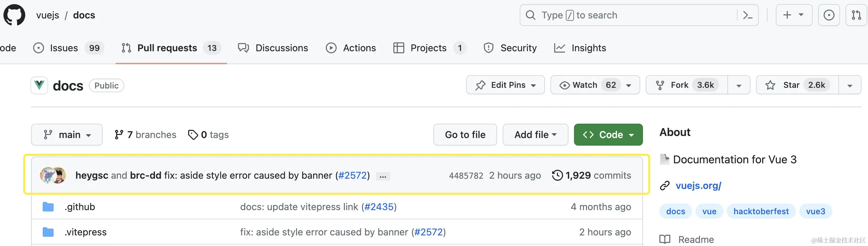The image size is (868, 246).
Task: Click the commit history clock icon
Action: (x=557, y=175)
